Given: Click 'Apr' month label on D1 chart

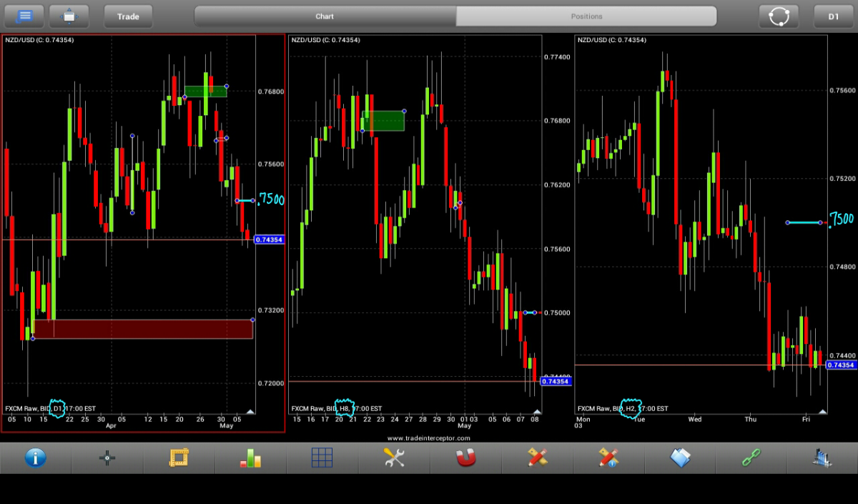Looking at the screenshot, I should 111,425.
